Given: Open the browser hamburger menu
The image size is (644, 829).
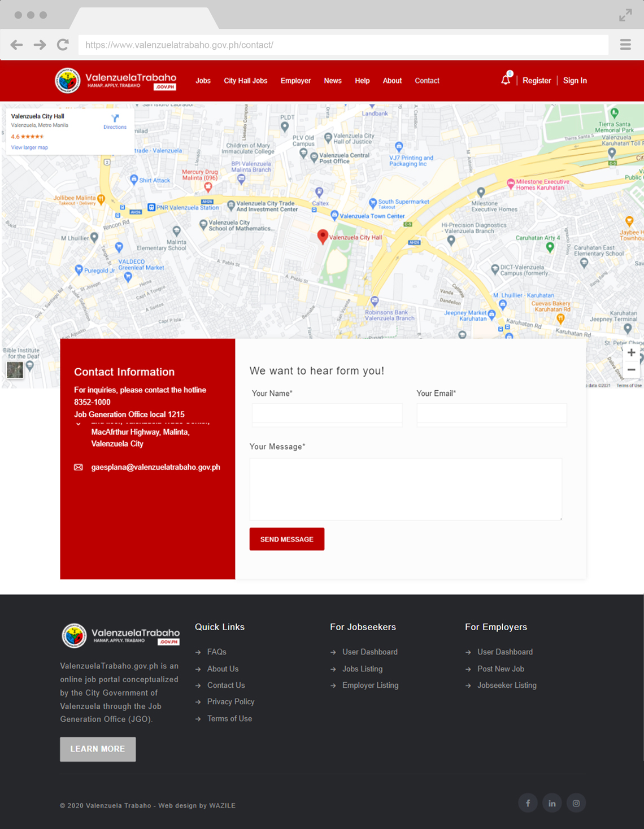Looking at the screenshot, I should 625,45.
